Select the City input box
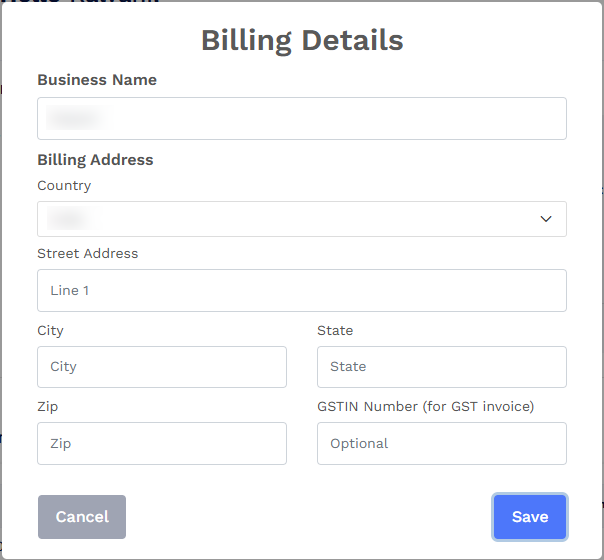 point(162,367)
